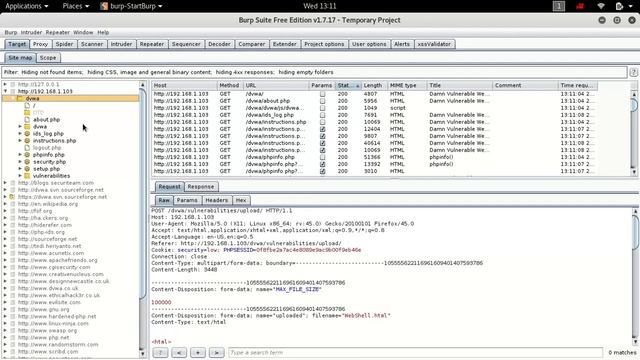Image resolution: width=640 pixels, height=360 pixels.
Task: Click the gear icon next to security.php
Action: [x=27, y=162]
